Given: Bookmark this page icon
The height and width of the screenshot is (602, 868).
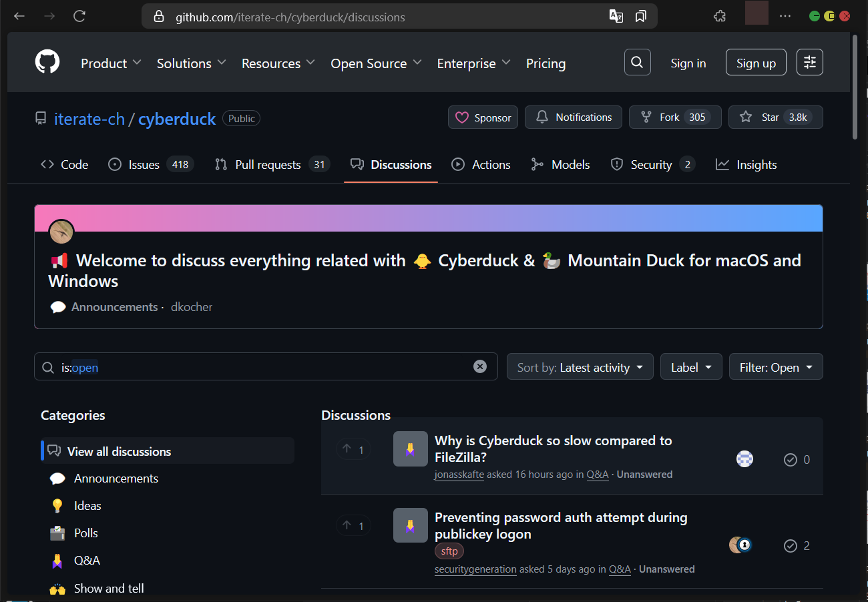Looking at the screenshot, I should [641, 16].
